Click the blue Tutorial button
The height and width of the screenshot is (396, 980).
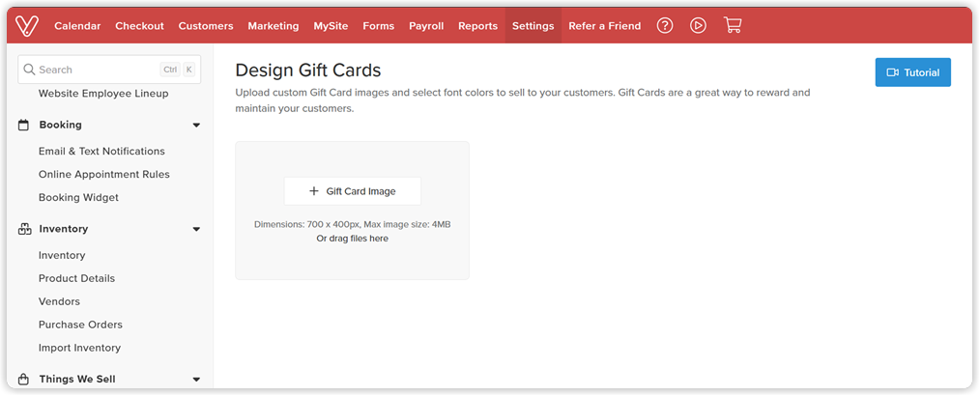tap(912, 72)
